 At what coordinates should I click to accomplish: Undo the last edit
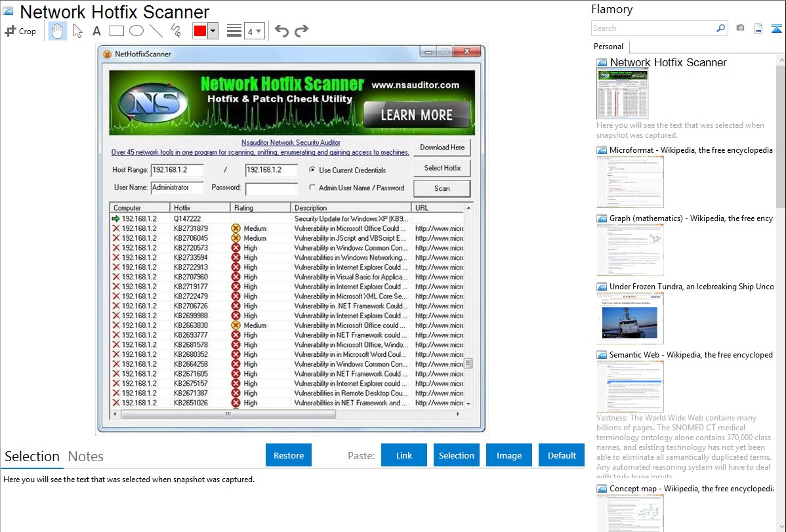(x=281, y=31)
